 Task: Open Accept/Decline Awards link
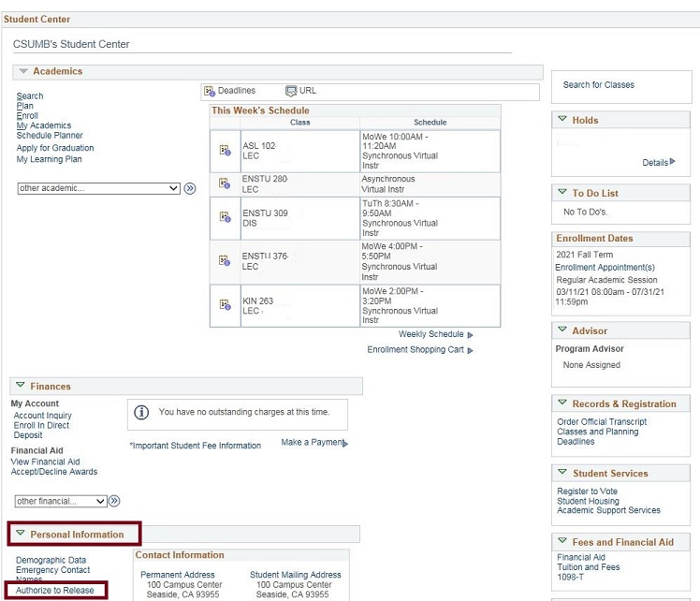pyautogui.click(x=54, y=472)
